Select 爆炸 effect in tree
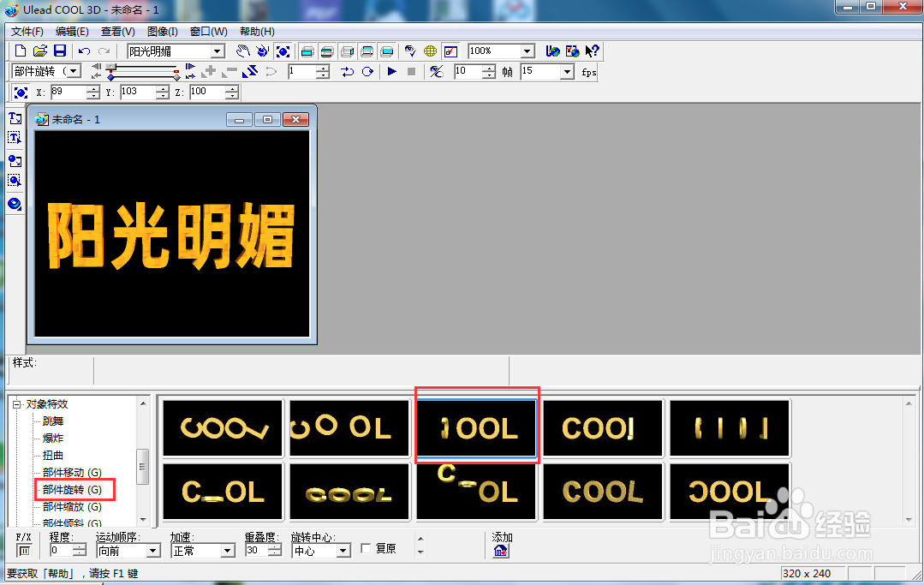The image size is (924, 585). 53,439
